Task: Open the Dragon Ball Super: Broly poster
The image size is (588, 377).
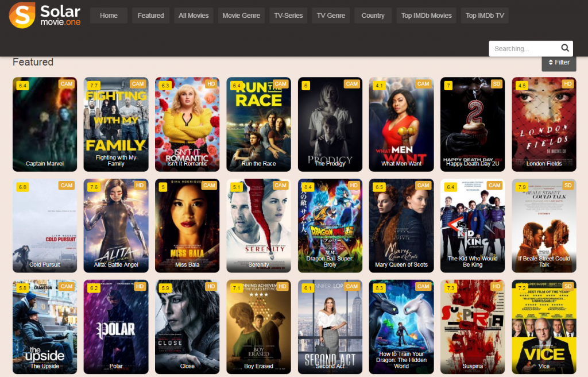Action: pos(330,226)
